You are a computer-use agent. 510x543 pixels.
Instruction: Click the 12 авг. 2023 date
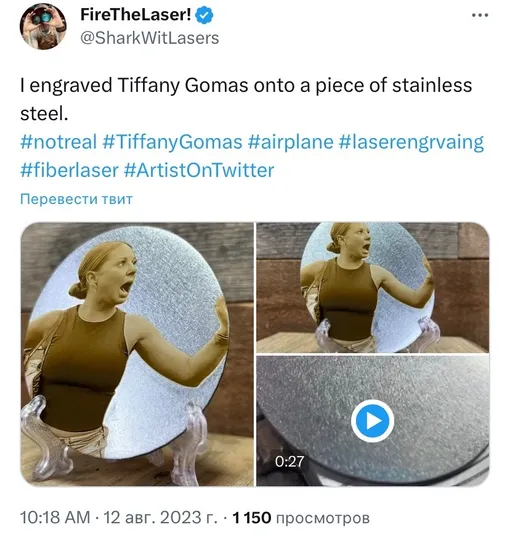(161, 518)
